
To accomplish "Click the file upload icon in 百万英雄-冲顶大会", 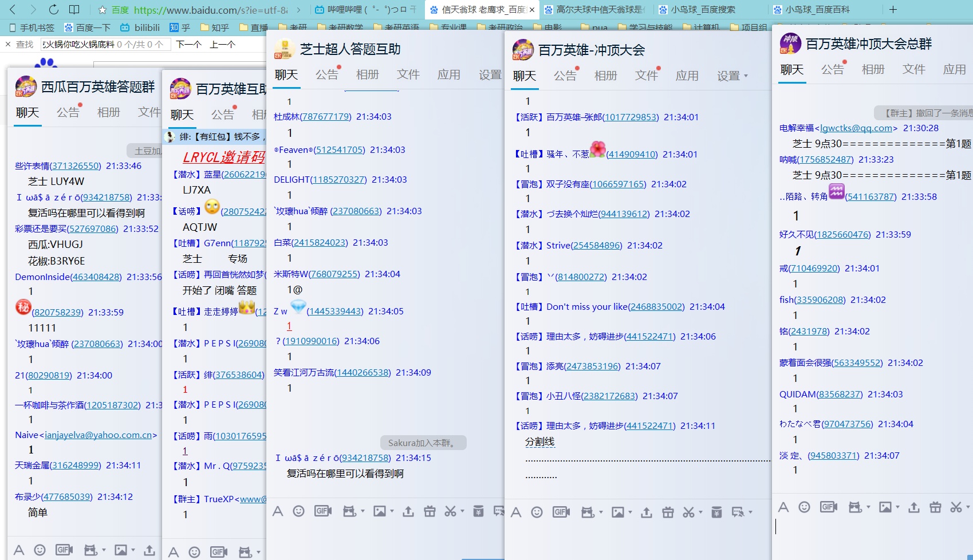I will coord(647,512).
